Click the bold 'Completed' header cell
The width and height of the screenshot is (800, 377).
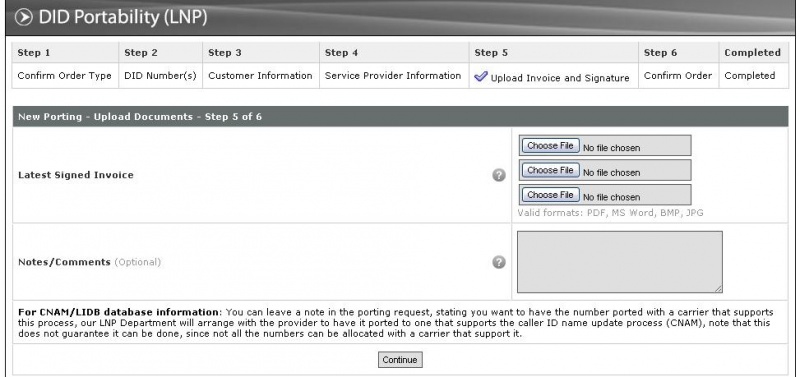point(754,53)
